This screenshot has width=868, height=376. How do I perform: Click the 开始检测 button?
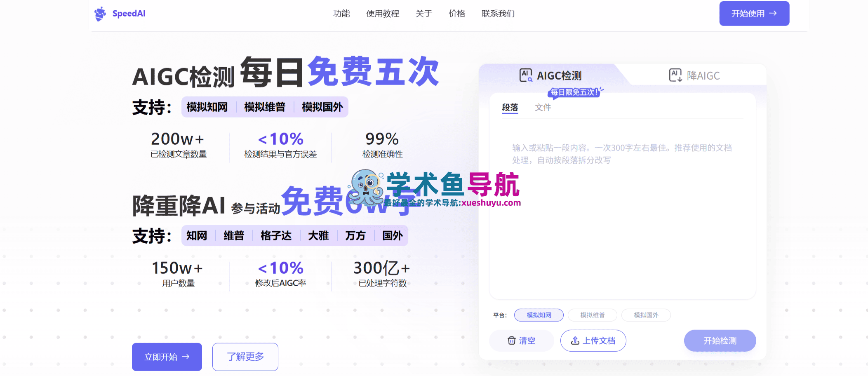pos(720,341)
